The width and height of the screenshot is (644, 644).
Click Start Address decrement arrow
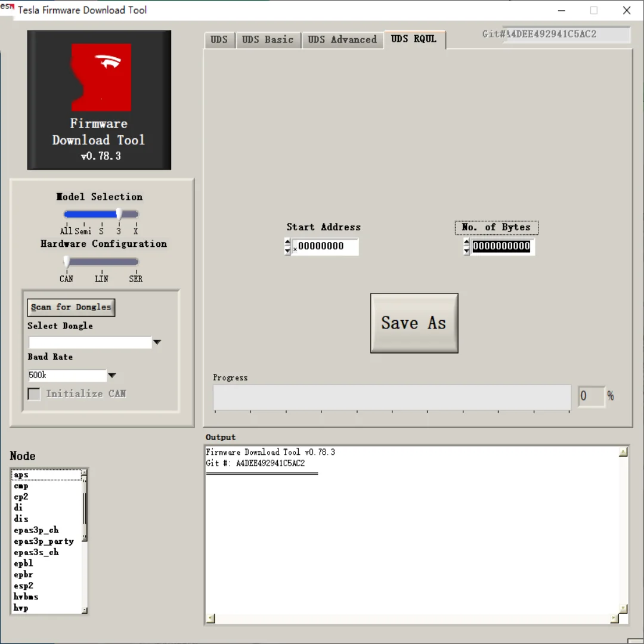[x=287, y=250]
